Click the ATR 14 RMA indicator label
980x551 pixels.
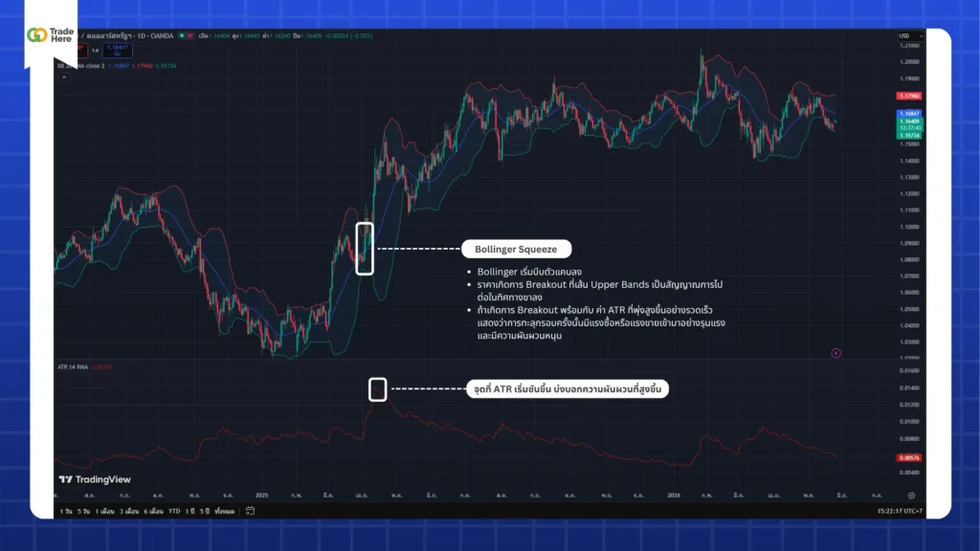73,367
